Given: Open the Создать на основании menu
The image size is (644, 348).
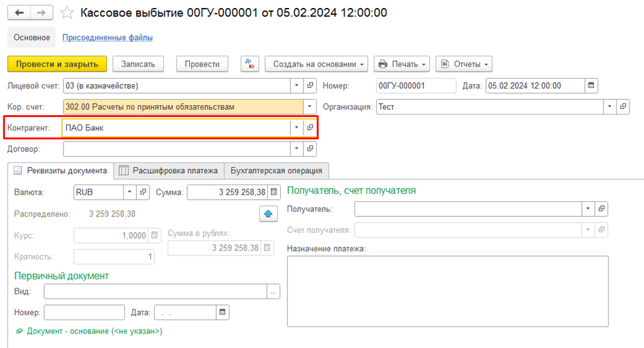Looking at the screenshot, I should (x=316, y=64).
